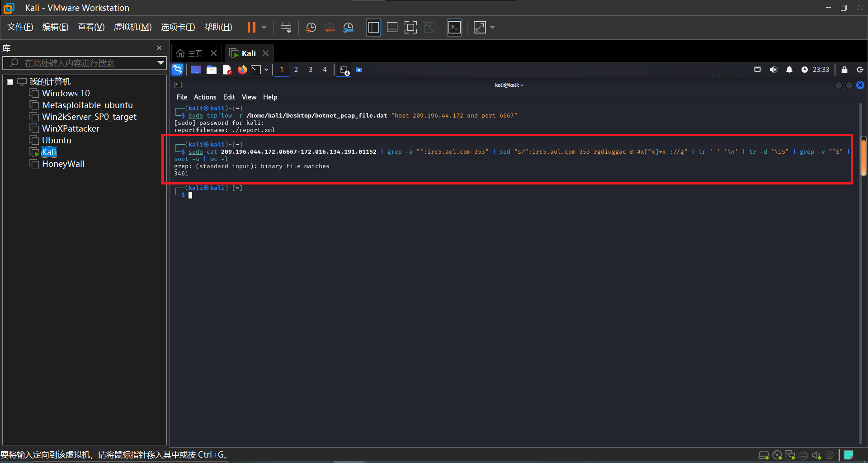The image size is (868, 463).
Task: Click the power manager icon in Kali panel
Action: tap(805, 70)
